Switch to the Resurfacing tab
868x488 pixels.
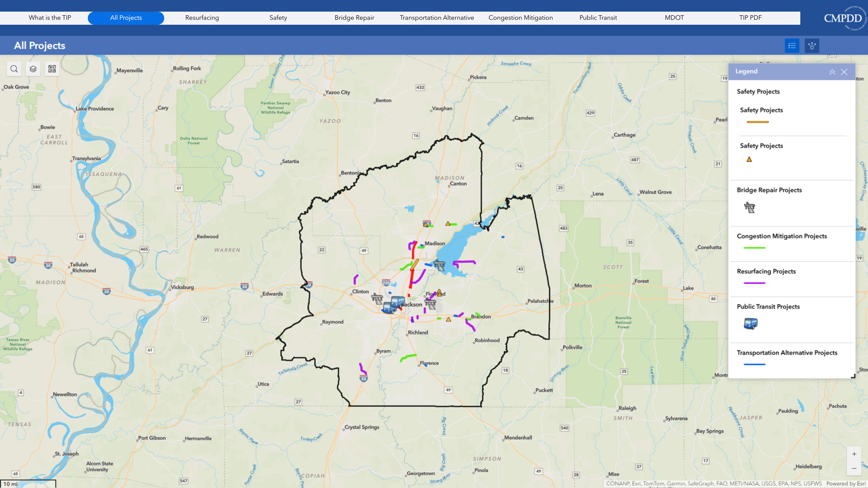click(202, 18)
